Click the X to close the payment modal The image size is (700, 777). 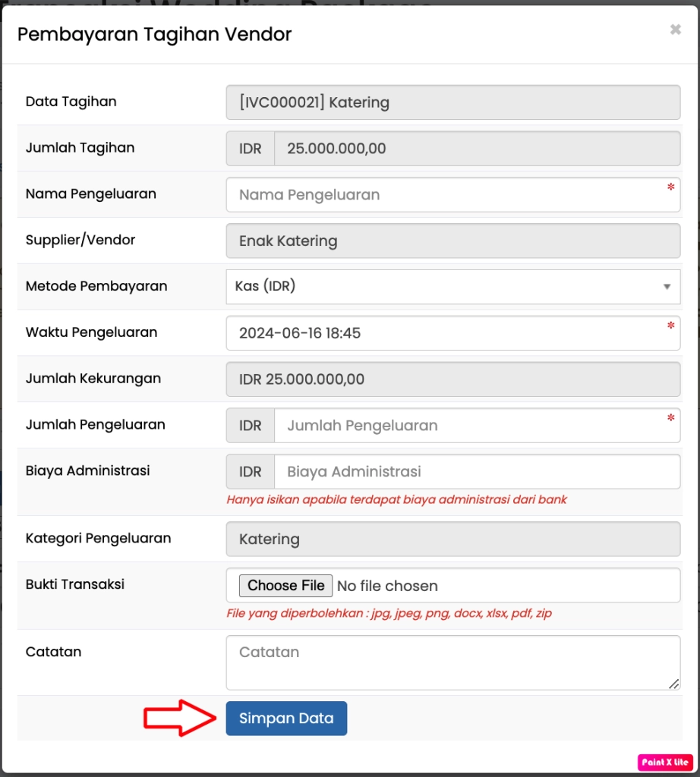pyautogui.click(x=675, y=29)
